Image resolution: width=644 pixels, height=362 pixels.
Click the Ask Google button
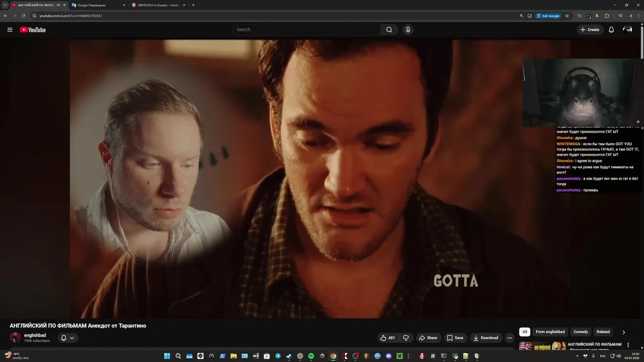[x=548, y=16]
